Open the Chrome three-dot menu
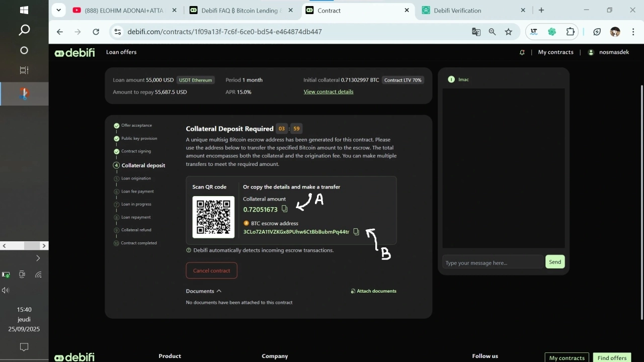Image resolution: width=644 pixels, height=362 pixels. click(633, 32)
